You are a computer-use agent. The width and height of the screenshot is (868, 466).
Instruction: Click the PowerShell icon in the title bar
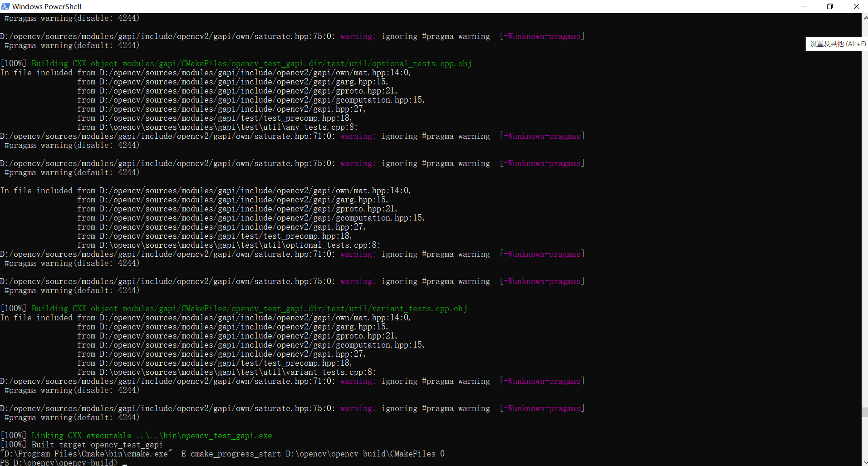pyautogui.click(x=5, y=6)
